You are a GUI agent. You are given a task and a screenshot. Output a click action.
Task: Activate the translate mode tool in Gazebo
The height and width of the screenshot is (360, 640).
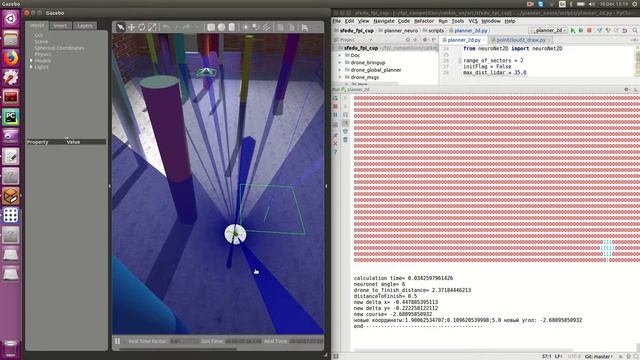tap(131, 27)
